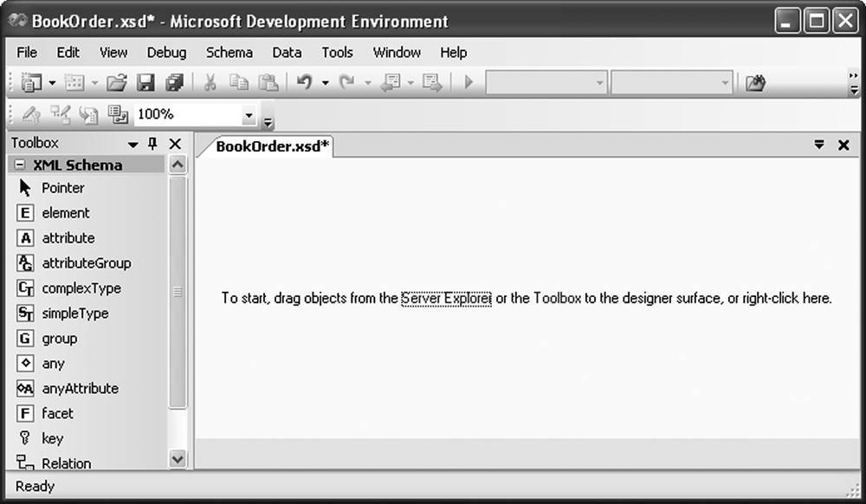Select the group item in the Toolbox
Viewport: 866px width, 504px height.
point(48,339)
